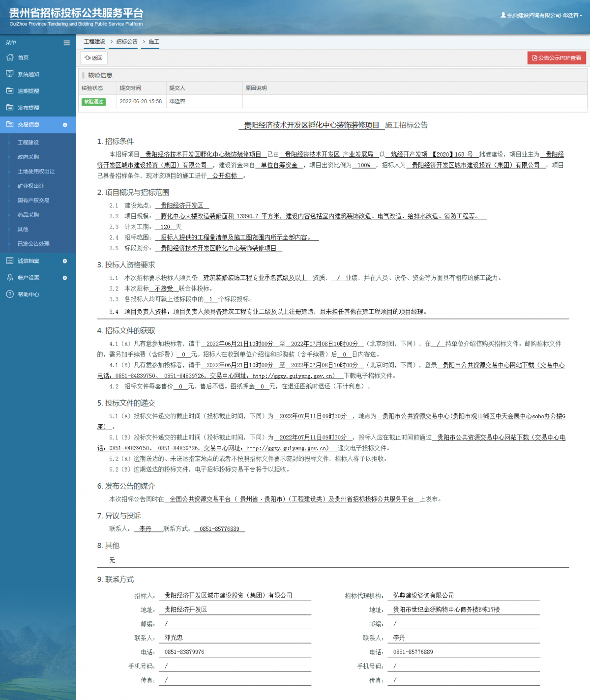Image resolution: width=590 pixels, height=700 pixels.
Task: Open 系统通知 via the monitor icon
Action: coord(10,74)
